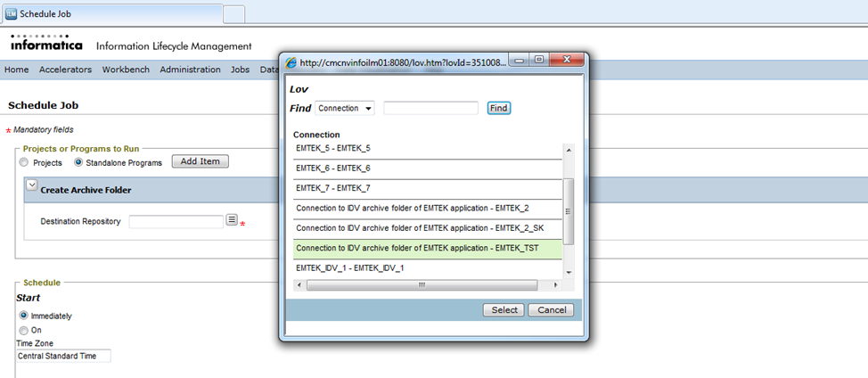Open the Workbench menu

[126, 70]
